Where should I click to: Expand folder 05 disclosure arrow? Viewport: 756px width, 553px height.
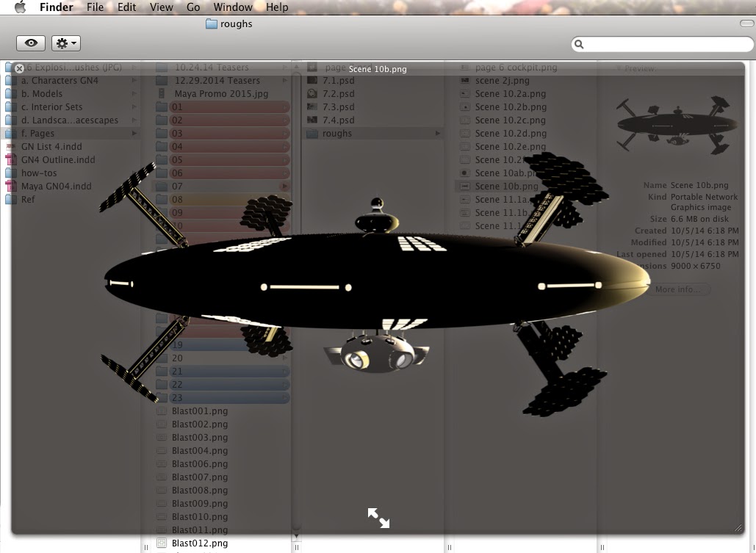tap(285, 159)
